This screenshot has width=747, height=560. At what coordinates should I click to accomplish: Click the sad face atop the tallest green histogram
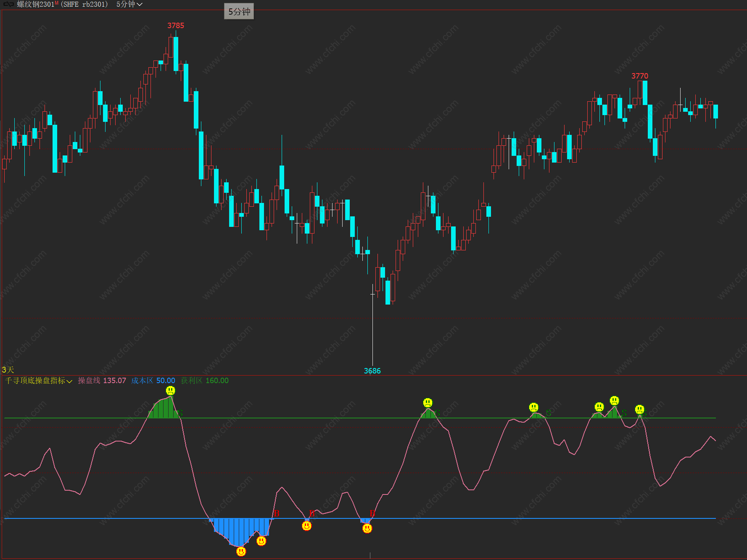(170, 391)
